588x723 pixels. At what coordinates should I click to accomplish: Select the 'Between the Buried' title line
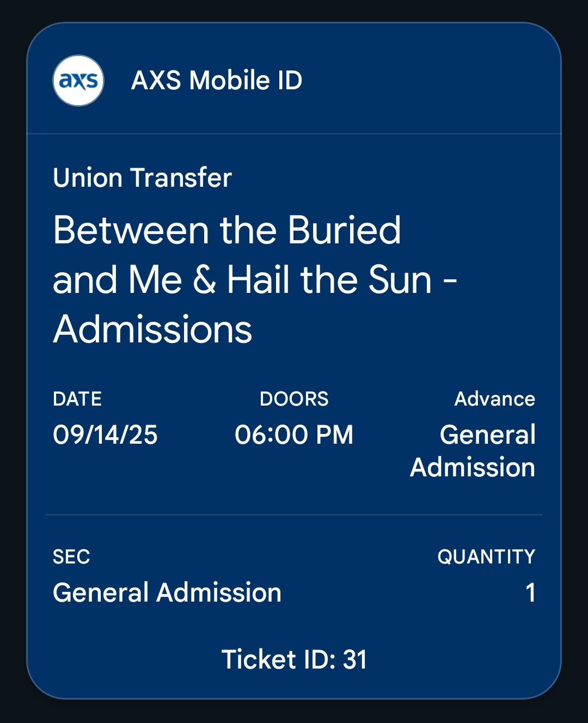(227, 230)
